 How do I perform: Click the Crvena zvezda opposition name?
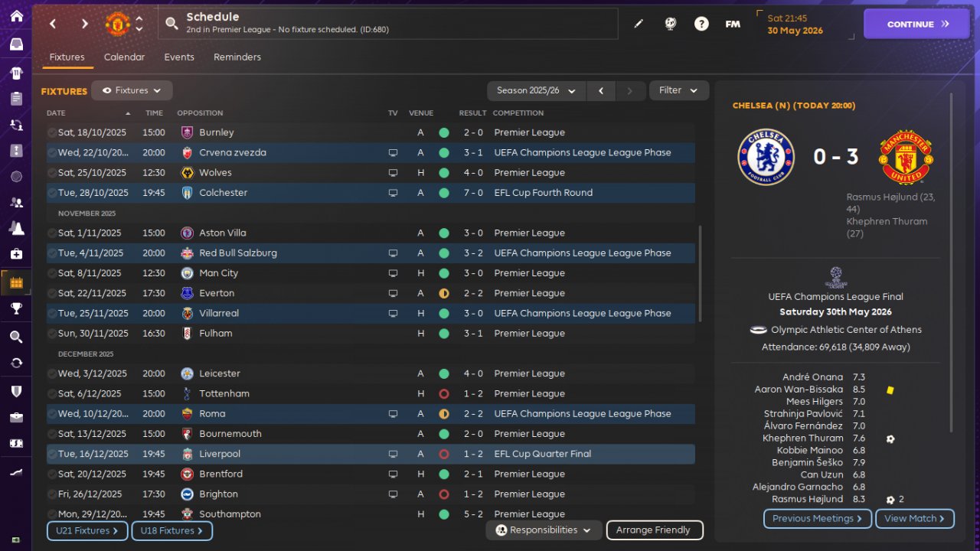point(233,153)
